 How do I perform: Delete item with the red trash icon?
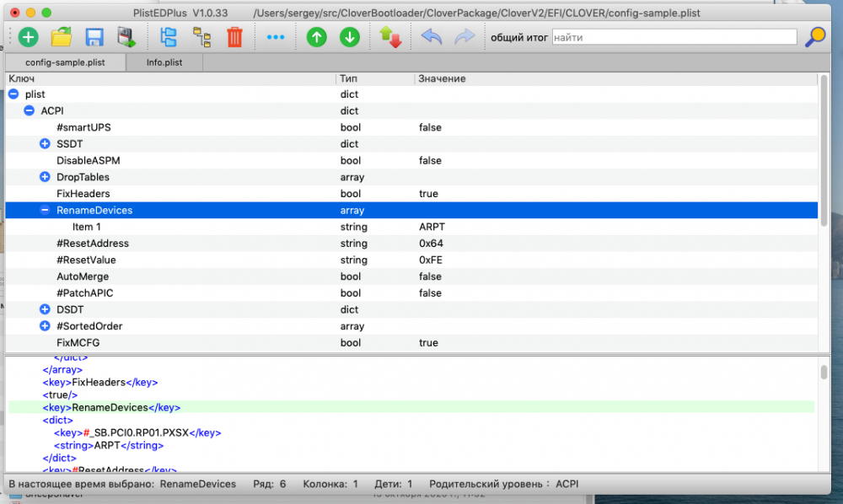[234, 37]
